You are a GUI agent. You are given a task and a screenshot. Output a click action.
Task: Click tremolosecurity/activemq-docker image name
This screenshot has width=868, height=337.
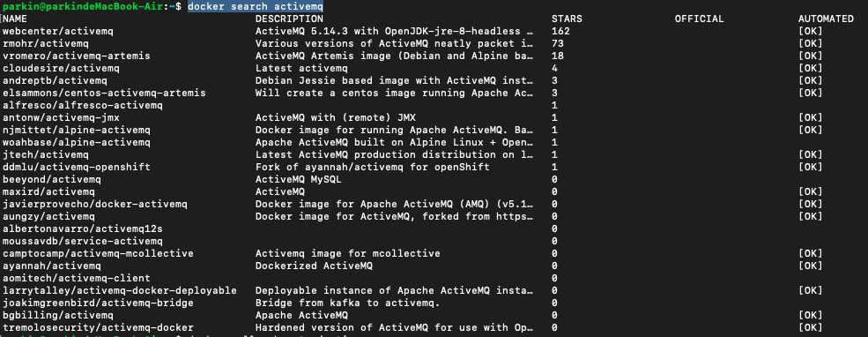click(x=98, y=327)
